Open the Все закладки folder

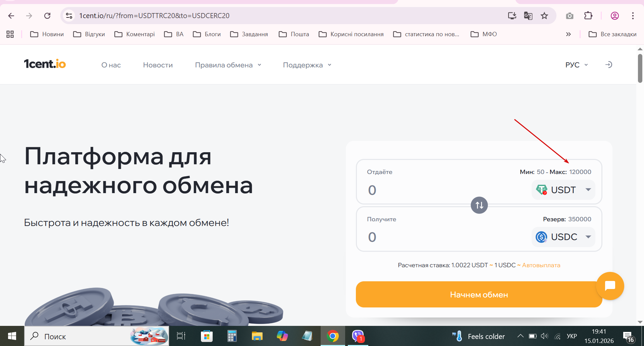coord(612,34)
